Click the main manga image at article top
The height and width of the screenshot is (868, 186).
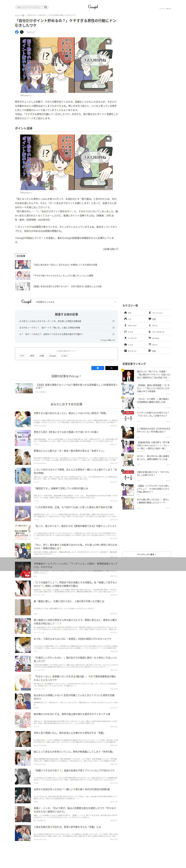pos(66,65)
